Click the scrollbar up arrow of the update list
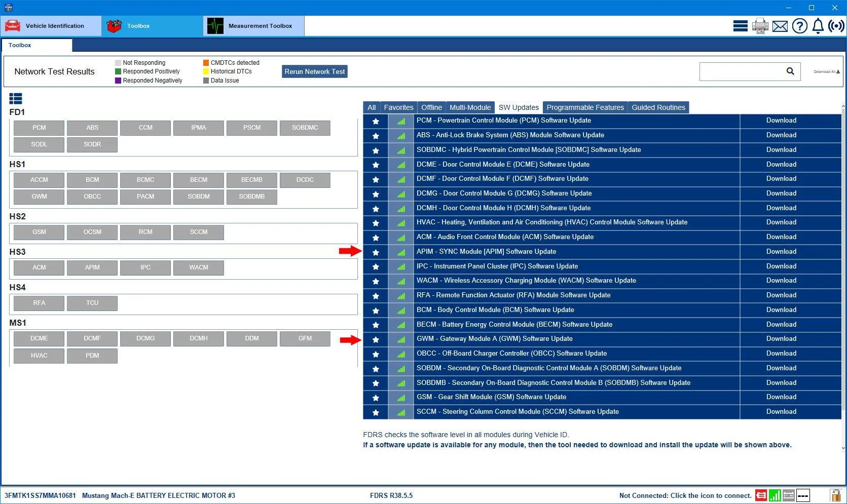Viewport: 847px width, 504px height. [x=843, y=106]
